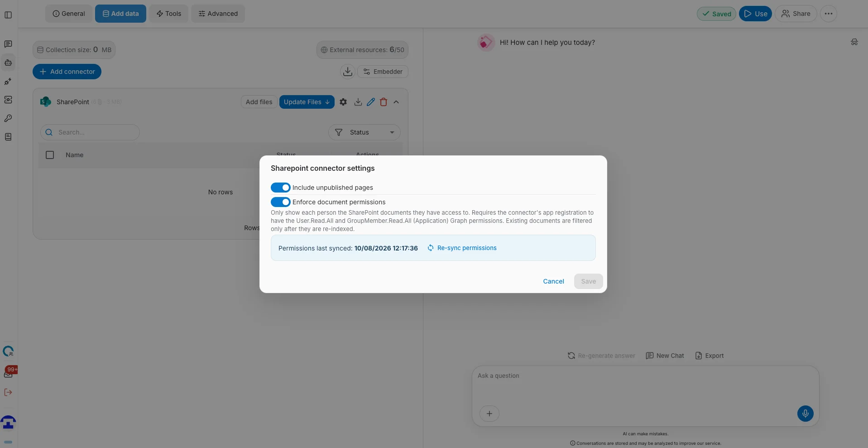The height and width of the screenshot is (448, 868).
Task: Cancel the Sharepoint connector settings dialog
Action: point(553,281)
